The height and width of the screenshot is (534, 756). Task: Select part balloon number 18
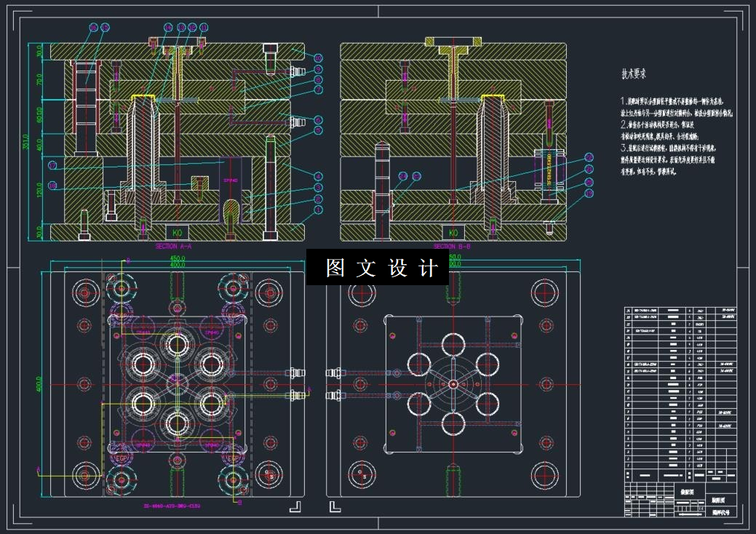52,186
